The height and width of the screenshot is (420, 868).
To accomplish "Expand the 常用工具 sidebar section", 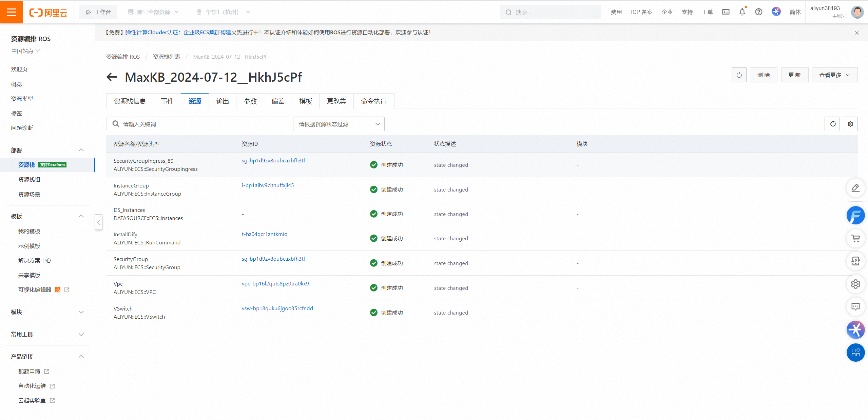I will (x=81, y=335).
